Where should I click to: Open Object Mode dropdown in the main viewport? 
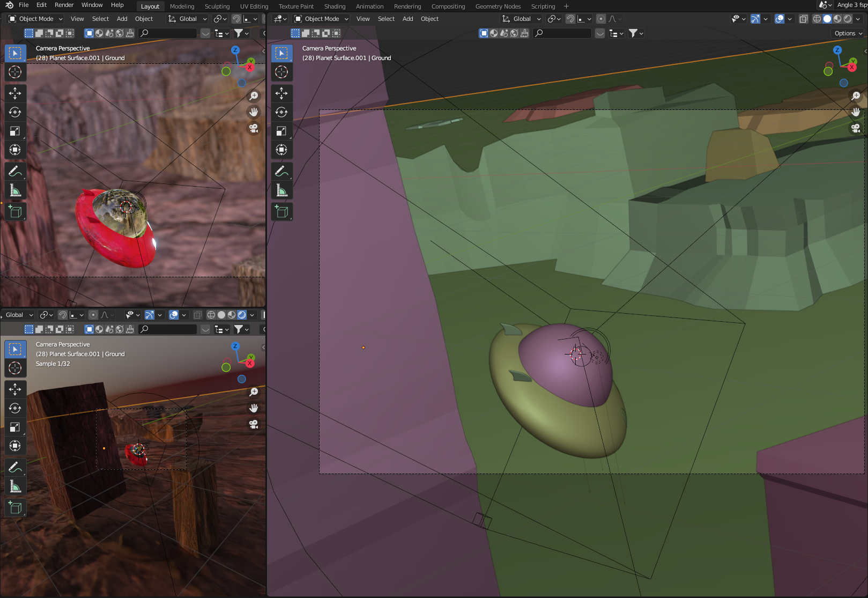pyautogui.click(x=321, y=19)
